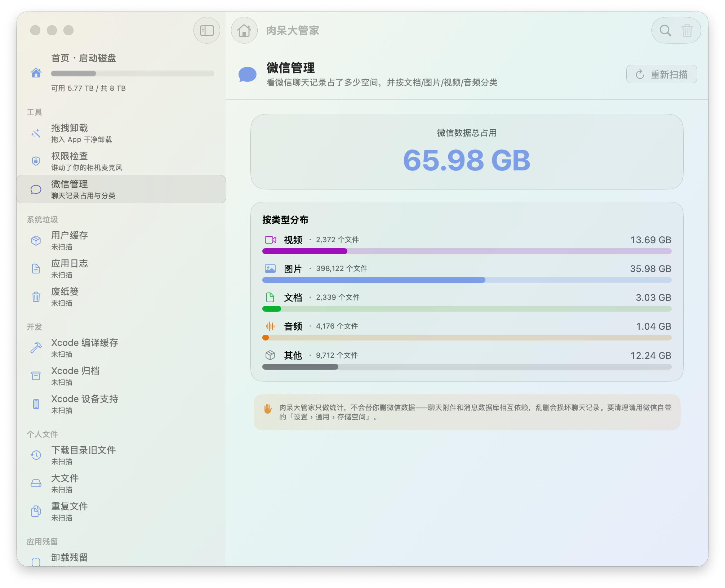Open 大文件 in the sidebar
725x588 pixels.
pyautogui.click(x=121, y=483)
